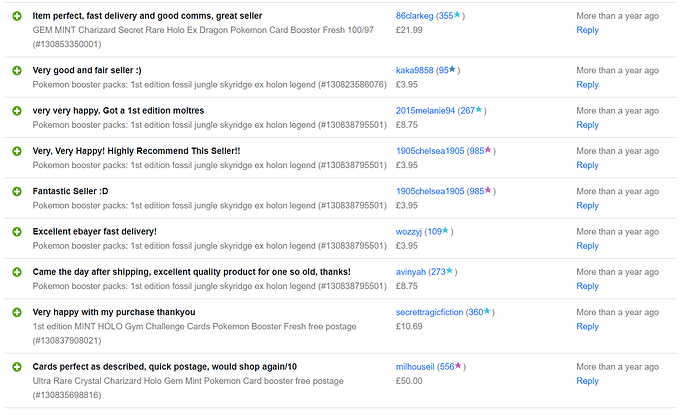
Task: Reply to avinyah's feedback comment
Action: [x=587, y=286]
